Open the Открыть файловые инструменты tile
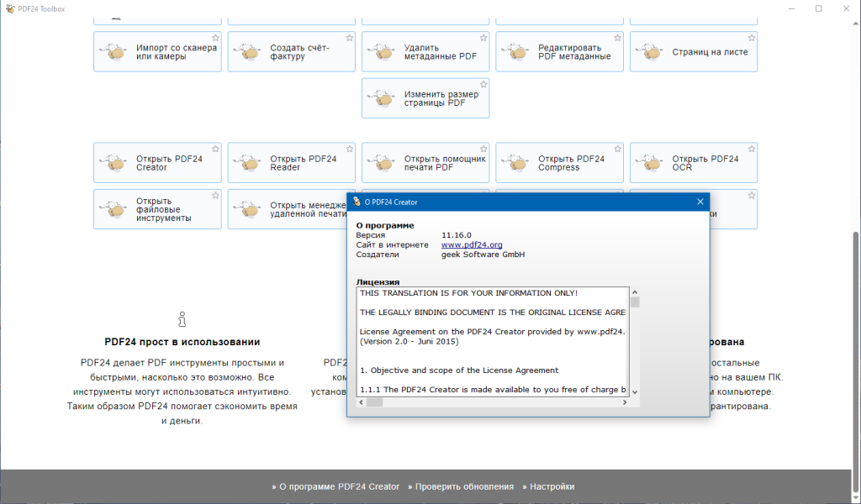Viewport: 861px width, 504px height. [x=157, y=209]
